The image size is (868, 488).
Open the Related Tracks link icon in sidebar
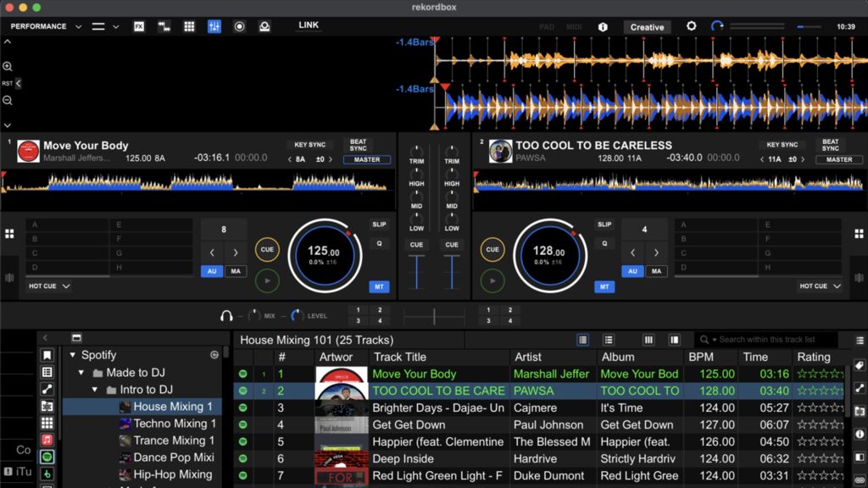(47, 390)
